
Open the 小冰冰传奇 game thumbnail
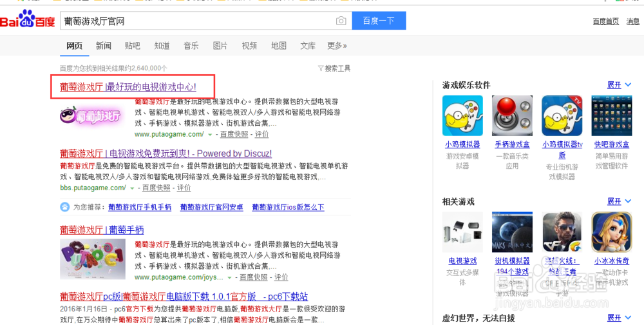pos(612,232)
